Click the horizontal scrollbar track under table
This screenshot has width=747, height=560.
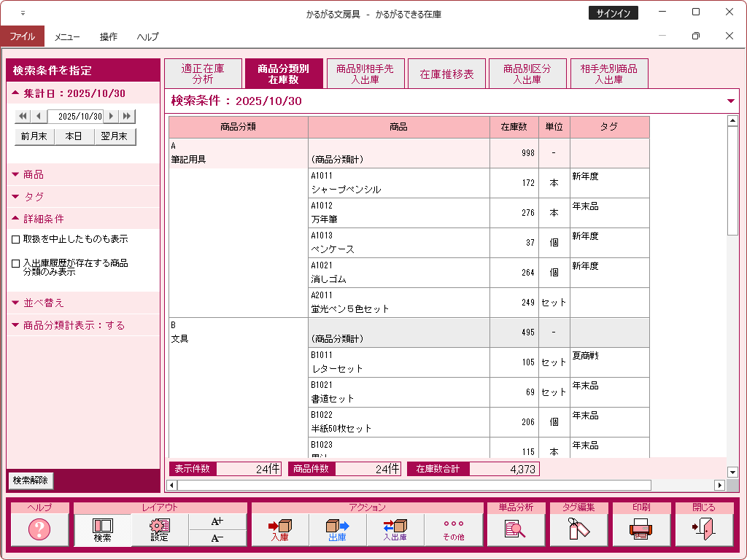(x=438, y=485)
